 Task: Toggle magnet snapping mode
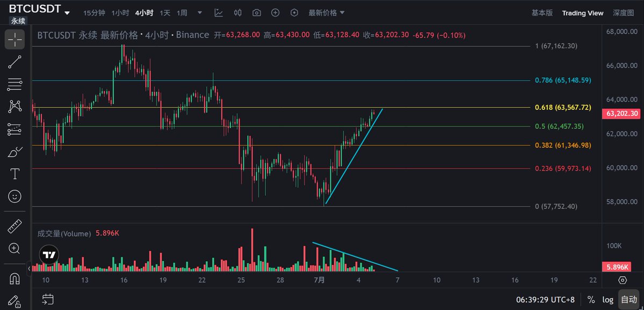tap(15, 279)
